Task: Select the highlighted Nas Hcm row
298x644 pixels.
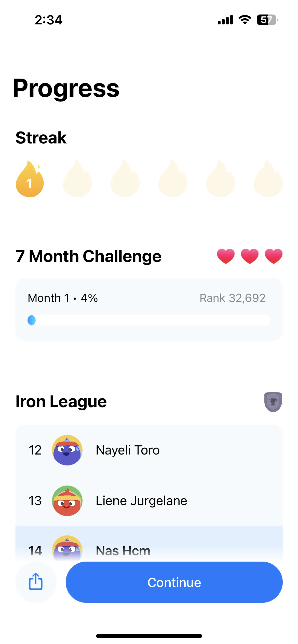Action: 149,544
